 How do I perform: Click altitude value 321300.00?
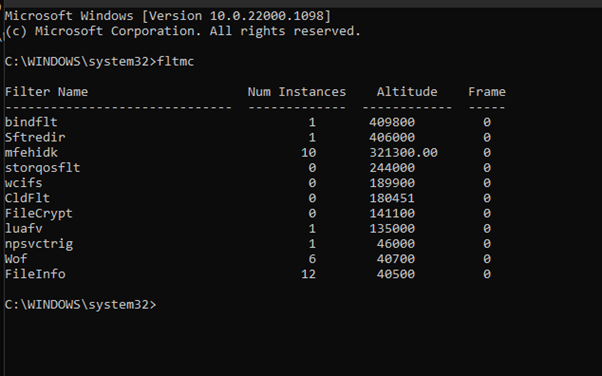[x=404, y=152]
